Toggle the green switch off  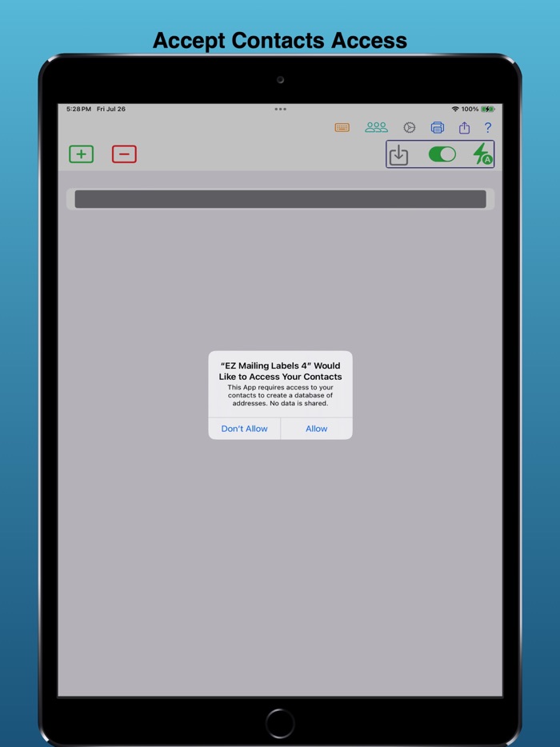[x=442, y=154]
